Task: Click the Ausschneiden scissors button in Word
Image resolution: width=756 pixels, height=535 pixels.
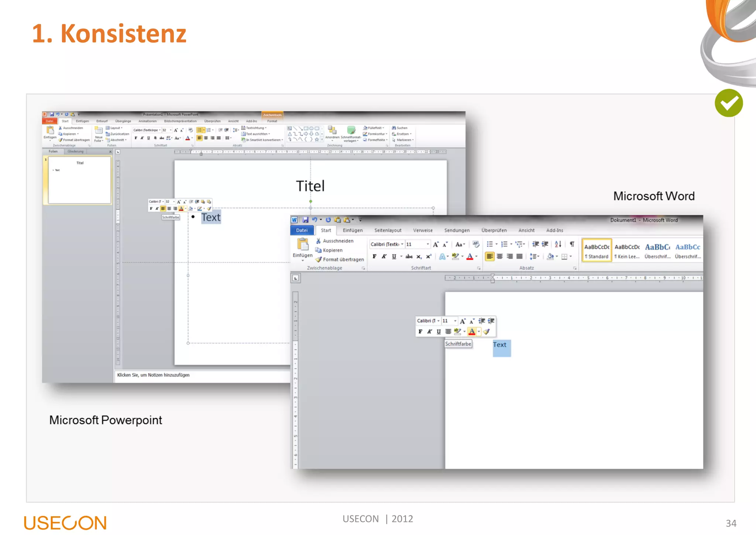Action: 335,241
